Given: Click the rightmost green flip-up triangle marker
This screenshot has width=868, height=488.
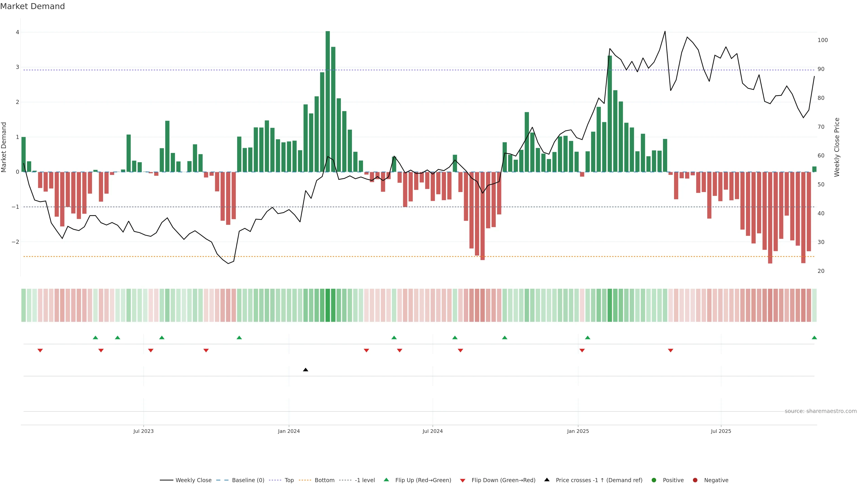Looking at the screenshot, I should point(814,338).
